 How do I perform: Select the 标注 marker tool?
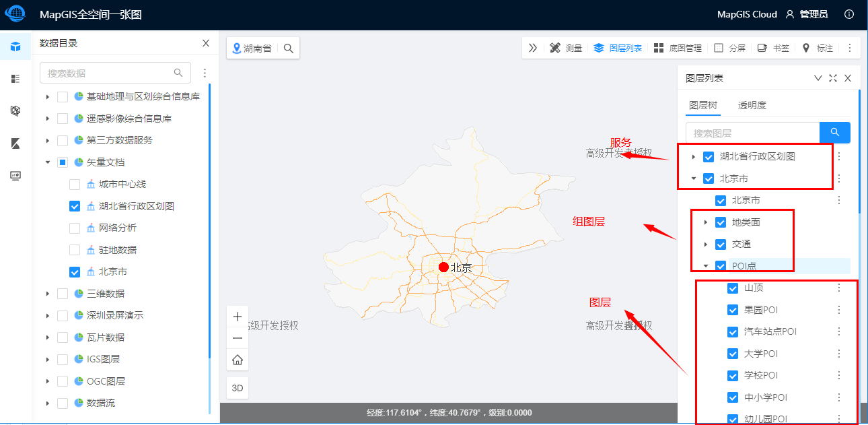(x=818, y=48)
